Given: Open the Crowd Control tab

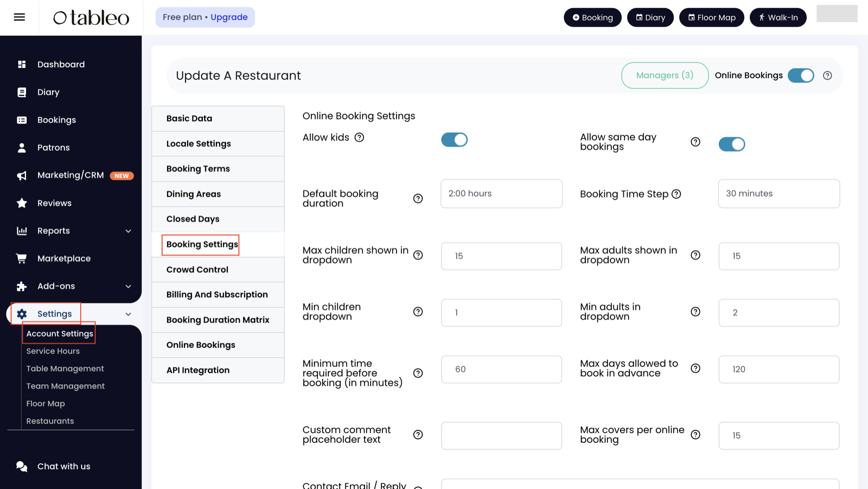Looking at the screenshot, I should click(218, 270).
